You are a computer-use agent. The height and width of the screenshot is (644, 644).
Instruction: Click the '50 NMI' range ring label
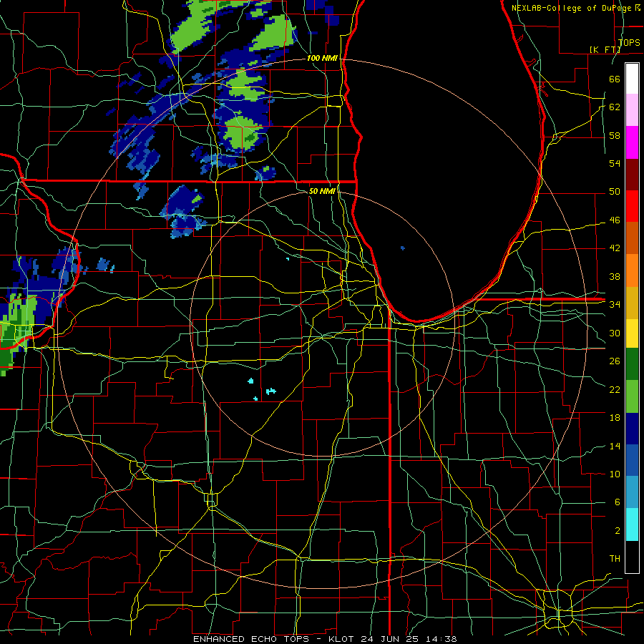(321, 191)
